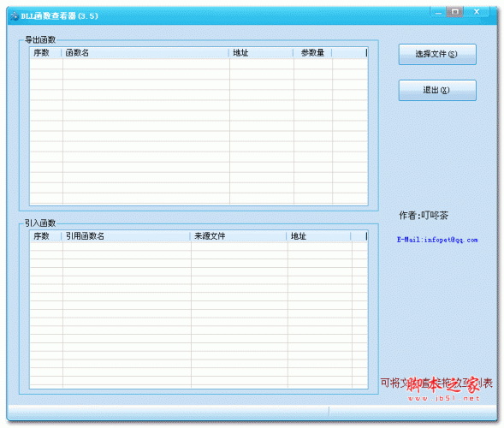
Task: Click the 参数量 column header
Action: [312, 53]
